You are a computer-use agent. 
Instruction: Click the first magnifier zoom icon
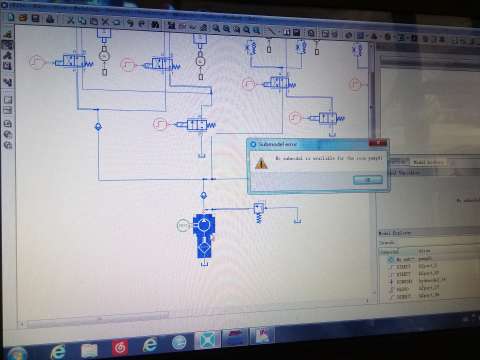click(x=216, y=28)
